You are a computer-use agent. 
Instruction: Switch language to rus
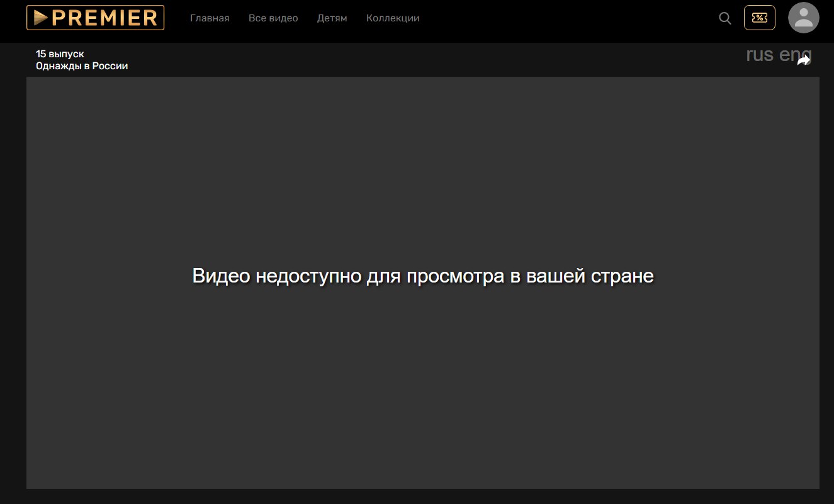(760, 55)
